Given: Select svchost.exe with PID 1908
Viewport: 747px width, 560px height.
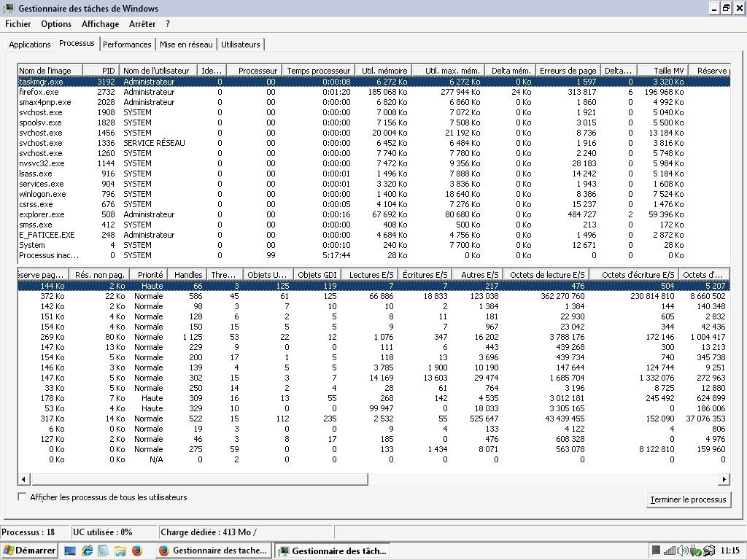Looking at the screenshot, I should pos(374,112).
